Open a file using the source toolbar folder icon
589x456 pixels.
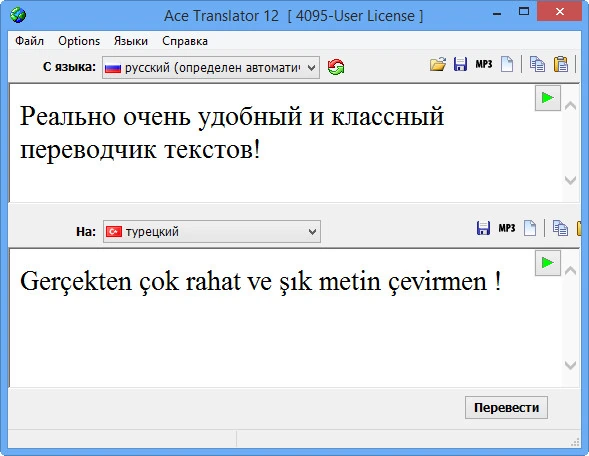pos(438,64)
